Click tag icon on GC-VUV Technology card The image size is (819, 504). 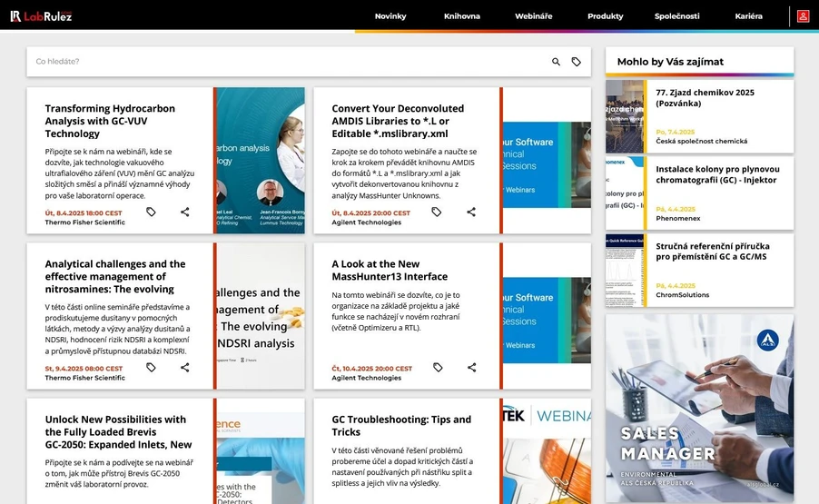click(151, 212)
